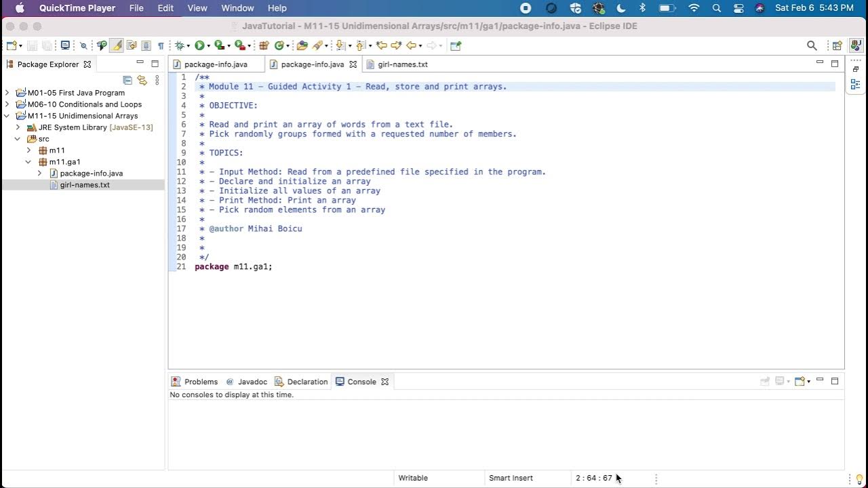The height and width of the screenshot is (488, 868).
Task: Click the tip of the day lightbulb
Action: [859, 479]
